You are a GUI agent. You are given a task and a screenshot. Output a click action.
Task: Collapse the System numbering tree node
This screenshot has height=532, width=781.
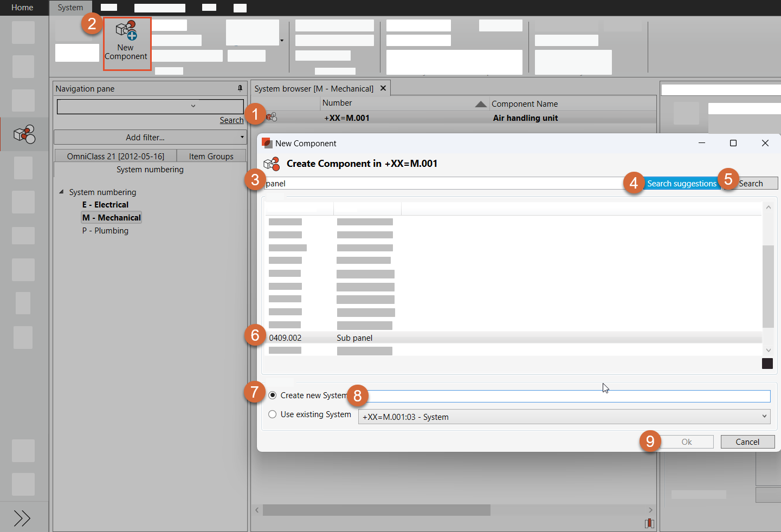pos(61,192)
